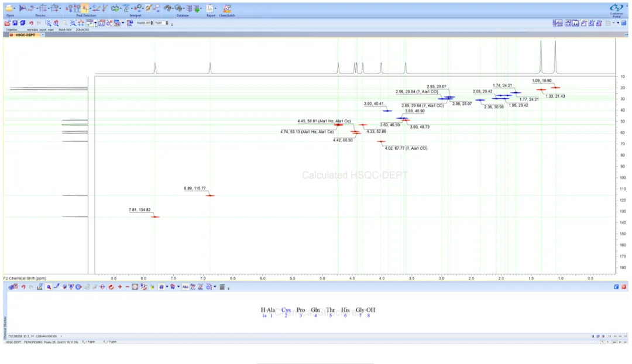Open the dropdown beside hash numbering icon

167,287
